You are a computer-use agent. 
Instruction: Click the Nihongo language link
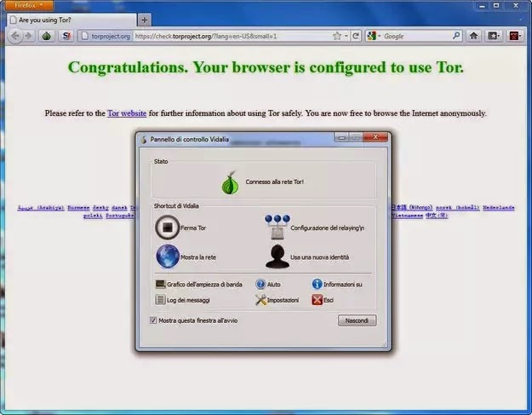point(412,207)
